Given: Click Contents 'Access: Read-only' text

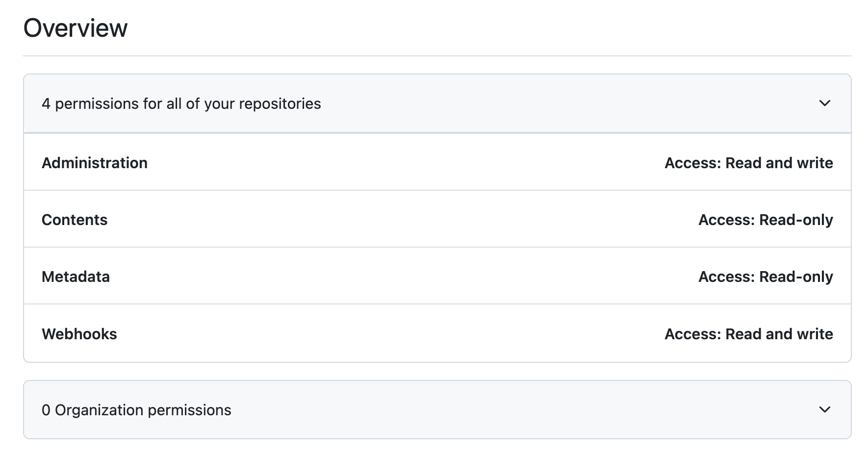Looking at the screenshot, I should [x=766, y=220].
